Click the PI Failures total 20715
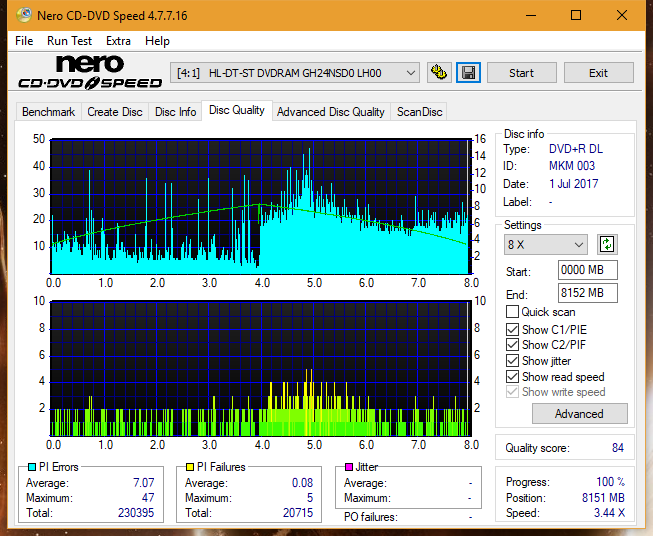653x536 pixels. tap(298, 512)
